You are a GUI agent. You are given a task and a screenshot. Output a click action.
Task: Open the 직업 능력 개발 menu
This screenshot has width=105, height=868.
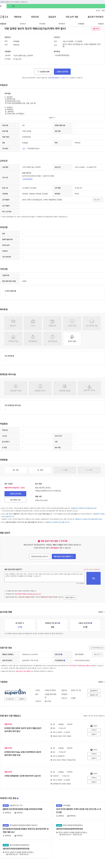point(72,17)
